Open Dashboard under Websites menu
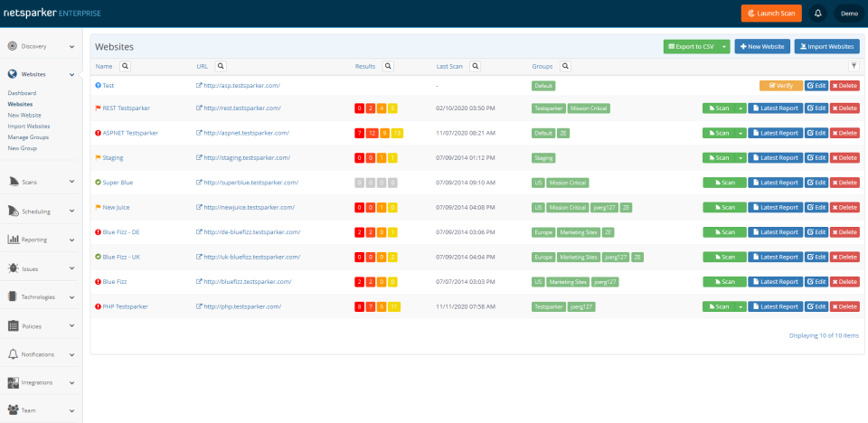 [22, 93]
